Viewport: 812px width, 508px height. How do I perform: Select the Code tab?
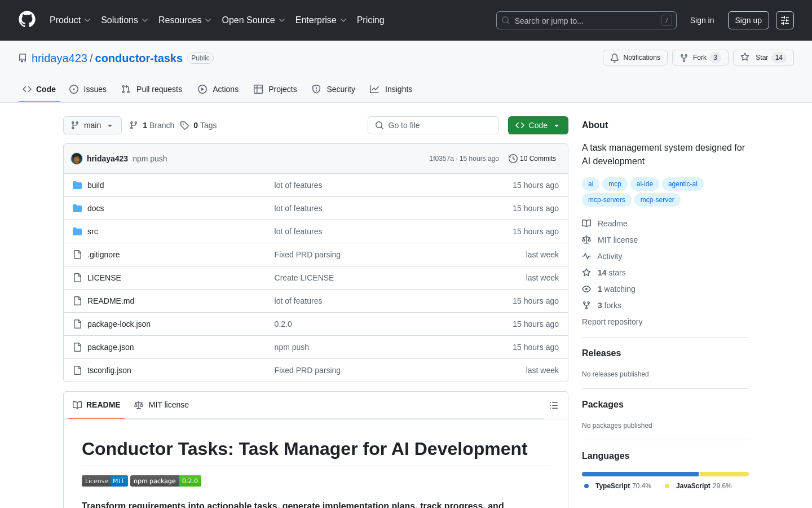(x=39, y=89)
